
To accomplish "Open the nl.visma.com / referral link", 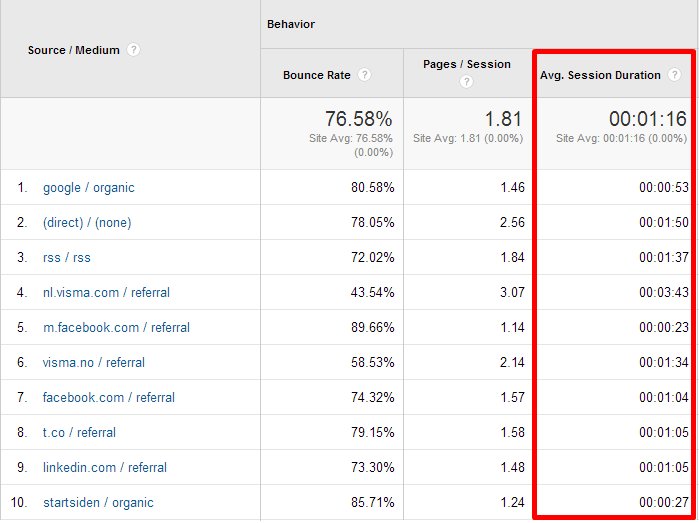I will tap(106, 292).
